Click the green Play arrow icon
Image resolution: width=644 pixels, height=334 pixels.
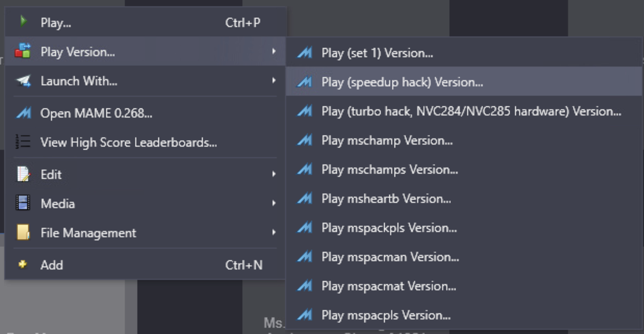23,22
